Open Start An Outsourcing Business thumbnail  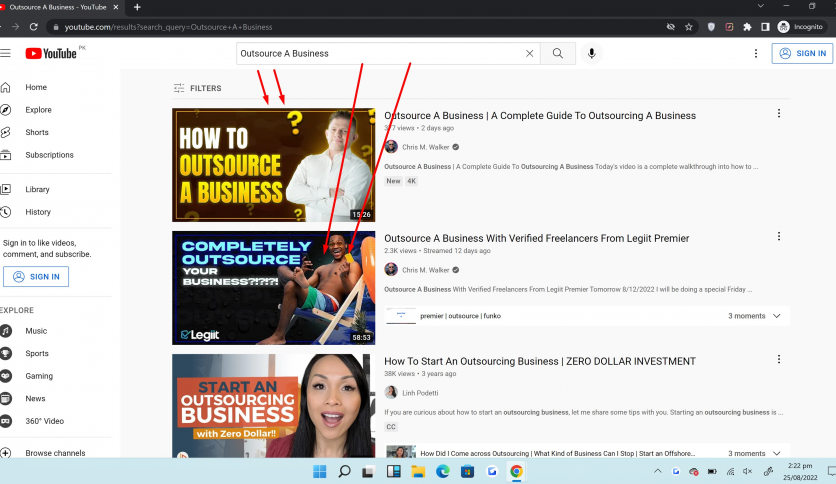click(274, 406)
